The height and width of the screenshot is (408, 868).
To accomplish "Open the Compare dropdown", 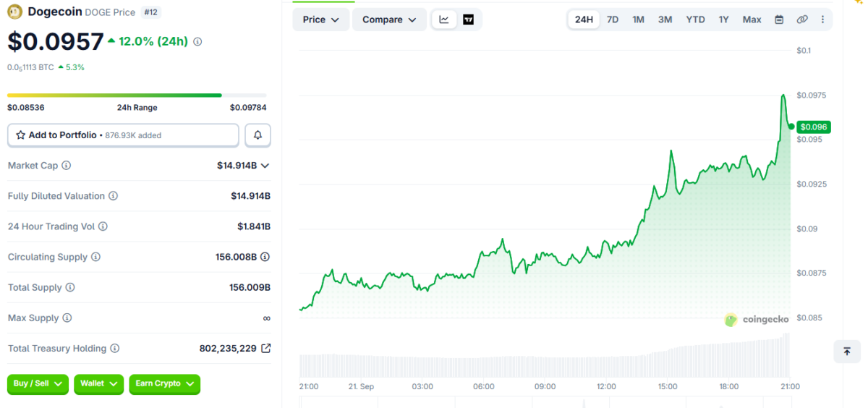I will [x=389, y=20].
